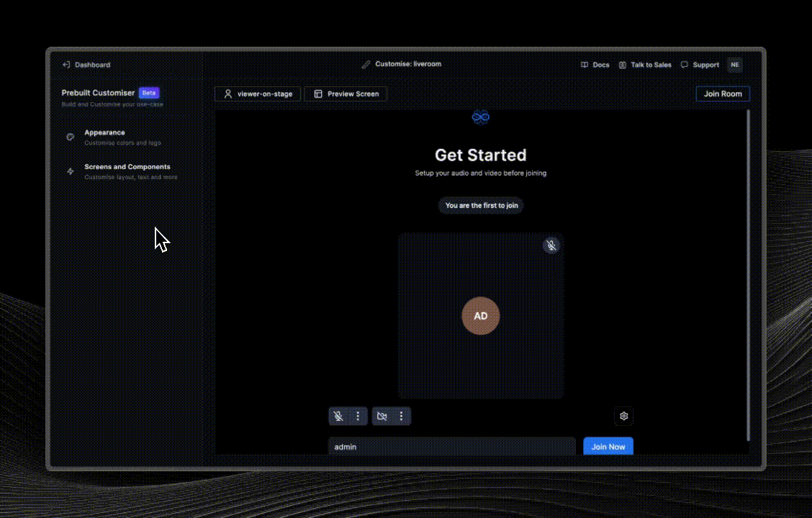Click the Join Now button
812x518 pixels.
click(608, 447)
